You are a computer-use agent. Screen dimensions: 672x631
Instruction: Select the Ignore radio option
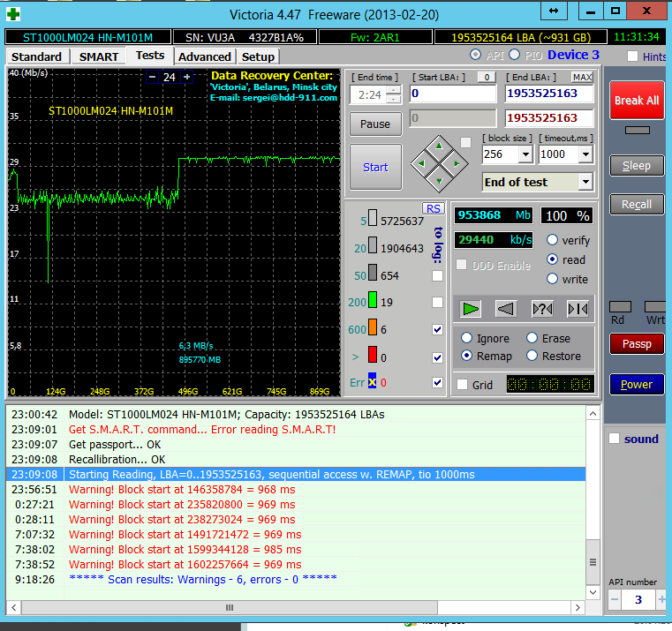(466, 338)
